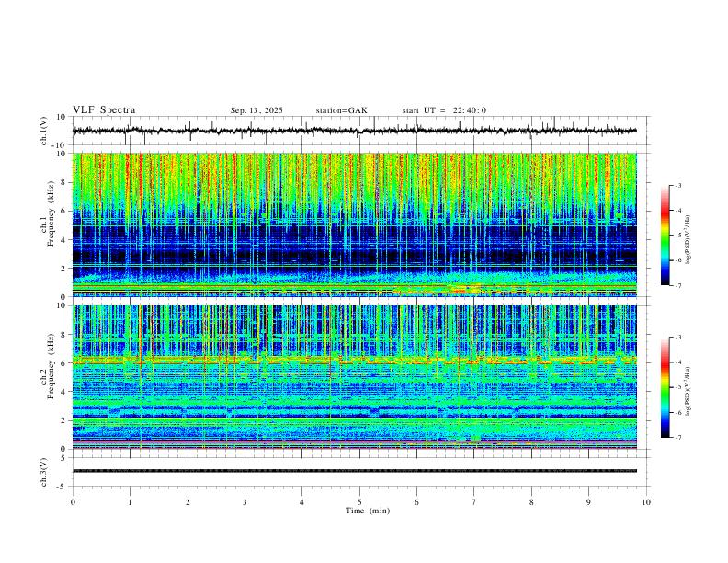Click the ch.2 PSD color scale bar

(665, 387)
